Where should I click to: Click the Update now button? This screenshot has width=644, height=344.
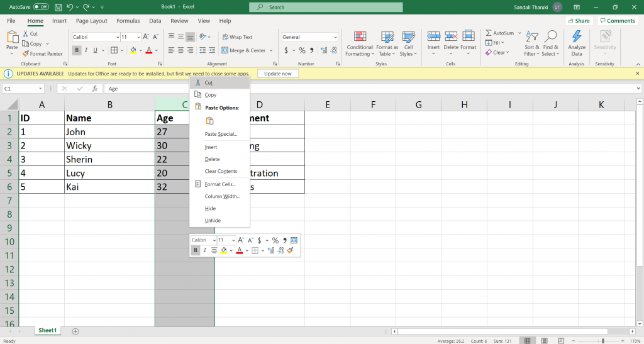(x=278, y=74)
